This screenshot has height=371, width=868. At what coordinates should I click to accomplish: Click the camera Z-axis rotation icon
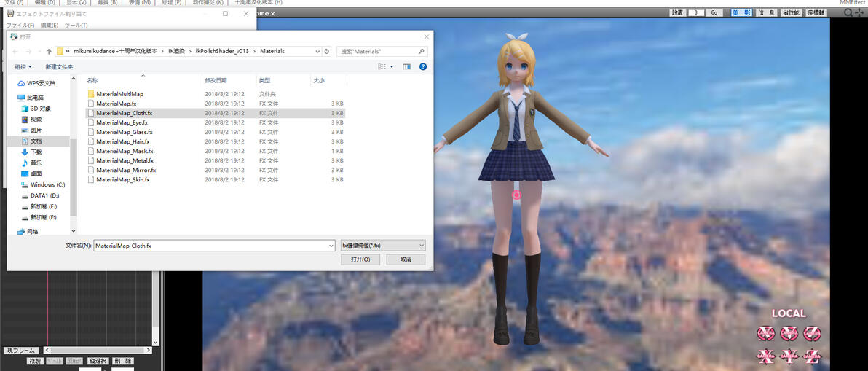point(812,334)
